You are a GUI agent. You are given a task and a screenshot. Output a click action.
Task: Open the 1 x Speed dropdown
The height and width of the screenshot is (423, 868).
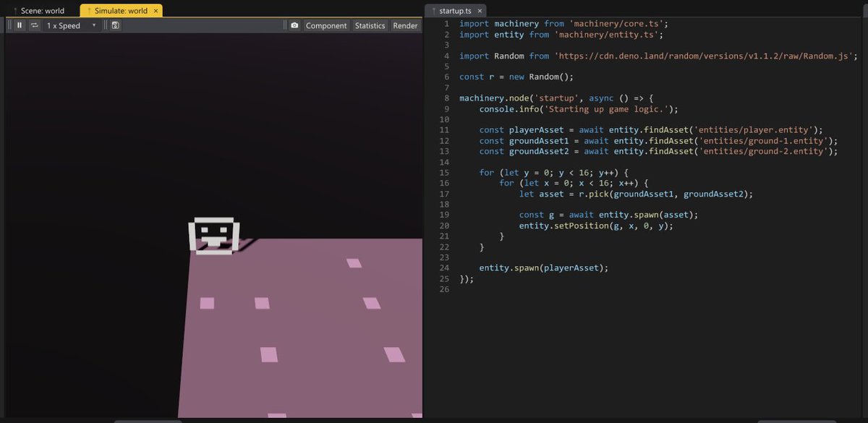click(x=65, y=25)
